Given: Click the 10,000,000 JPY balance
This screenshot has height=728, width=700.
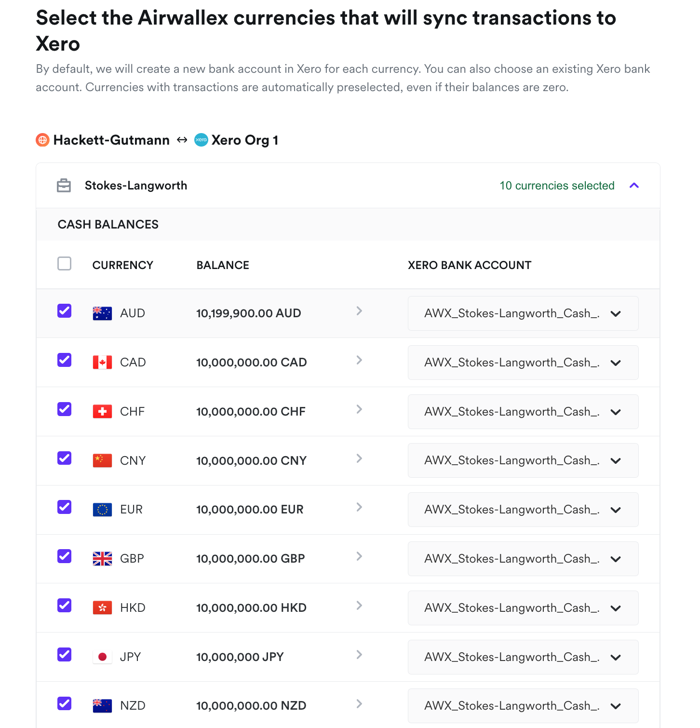Looking at the screenshot, I should (x=240, y=657).
